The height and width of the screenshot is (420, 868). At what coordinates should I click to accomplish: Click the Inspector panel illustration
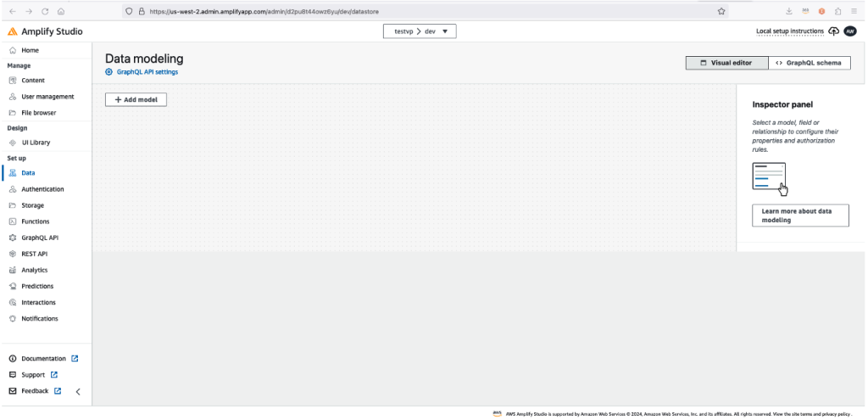pos(770,179)
